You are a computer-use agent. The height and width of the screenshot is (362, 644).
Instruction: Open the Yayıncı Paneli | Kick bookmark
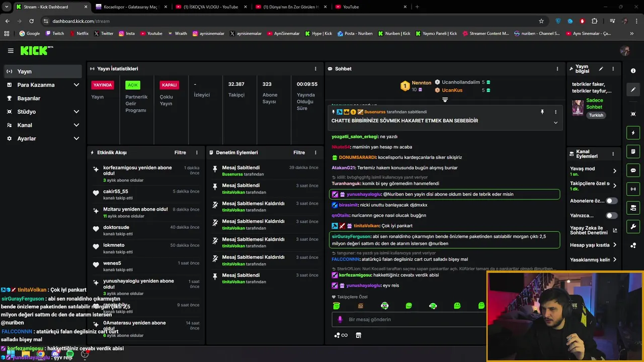(436, 34)
